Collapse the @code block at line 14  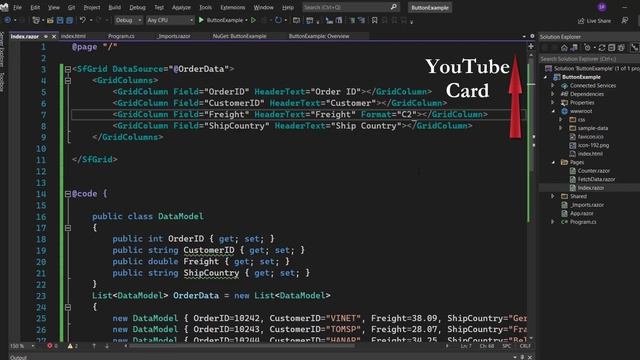(x=68, y=194)
